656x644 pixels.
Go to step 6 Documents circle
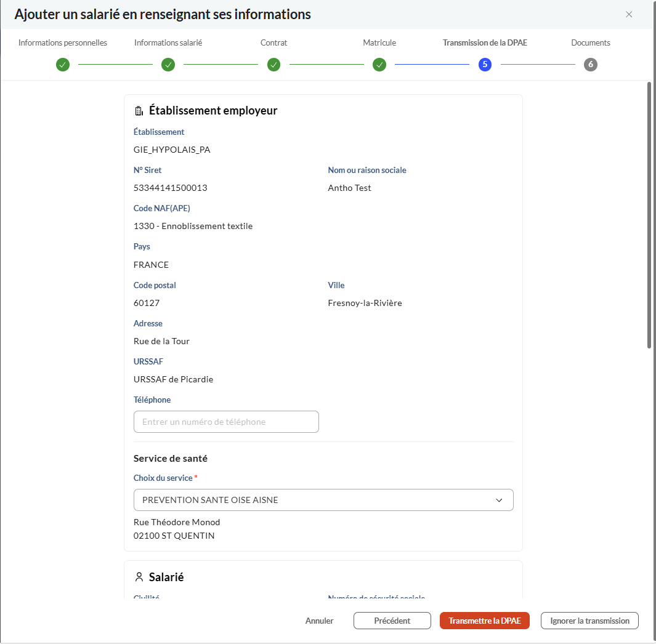pos(591,65)
